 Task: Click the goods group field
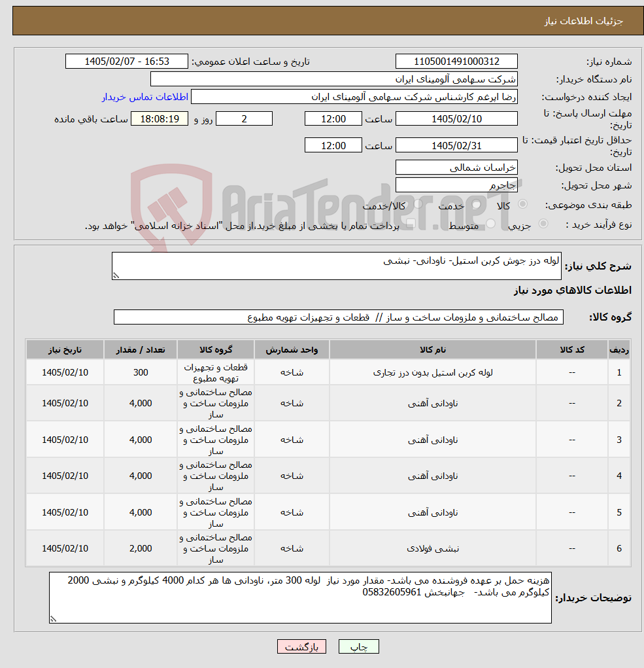coord(339,317)
